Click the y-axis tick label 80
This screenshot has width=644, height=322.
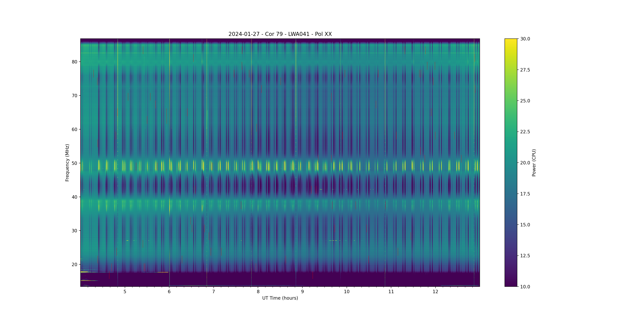[75, 62]
